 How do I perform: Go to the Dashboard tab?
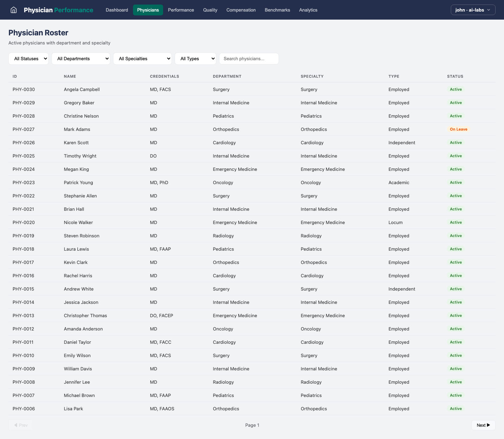117,10
